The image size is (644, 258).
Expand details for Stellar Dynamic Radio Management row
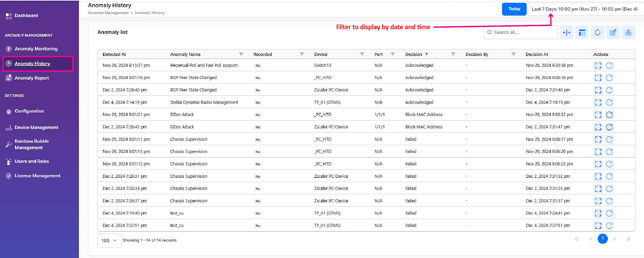(598, 103)
